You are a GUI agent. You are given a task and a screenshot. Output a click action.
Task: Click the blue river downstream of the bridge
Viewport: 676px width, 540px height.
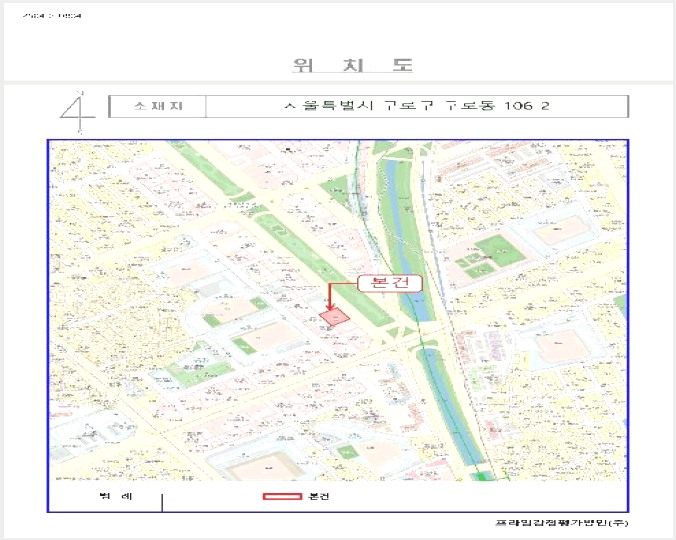[x=453, y=409]
